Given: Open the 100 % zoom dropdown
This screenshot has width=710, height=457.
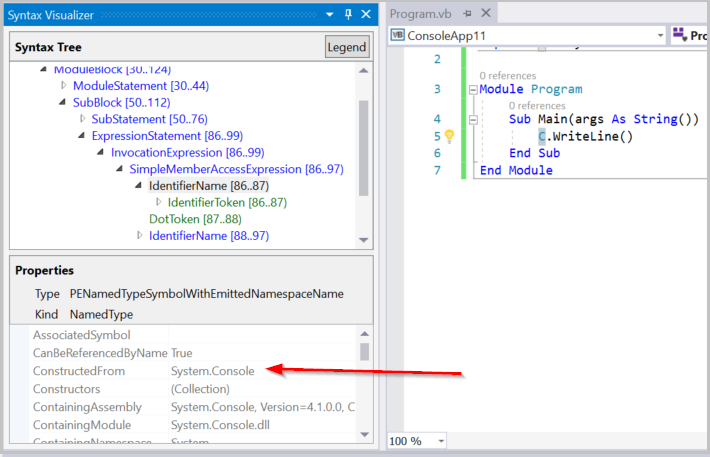Looking at the screenshot, I should (x=440, y=441).
